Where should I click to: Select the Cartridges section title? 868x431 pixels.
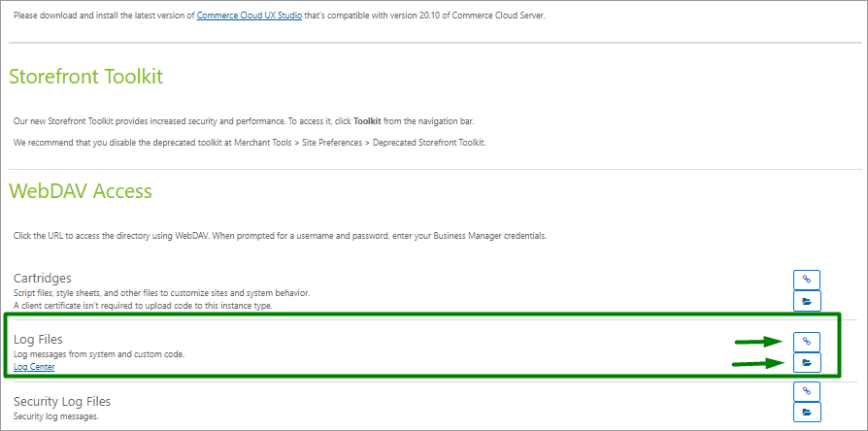pos(42,278)
